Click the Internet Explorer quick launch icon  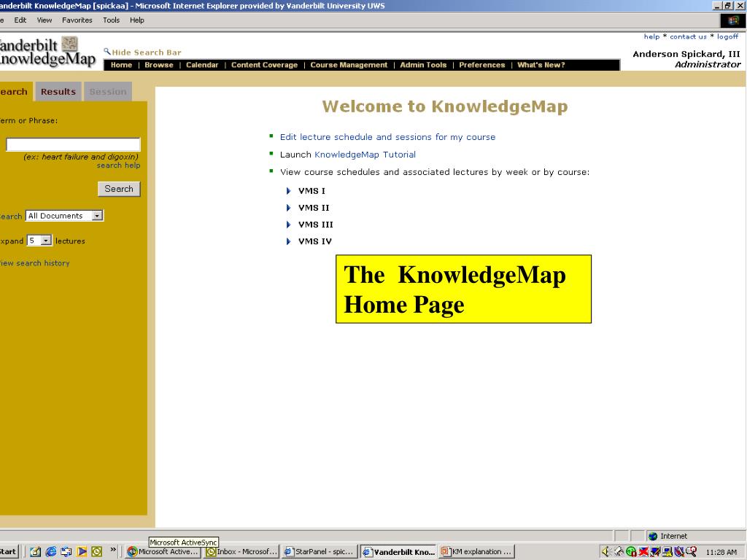(50, 551)
